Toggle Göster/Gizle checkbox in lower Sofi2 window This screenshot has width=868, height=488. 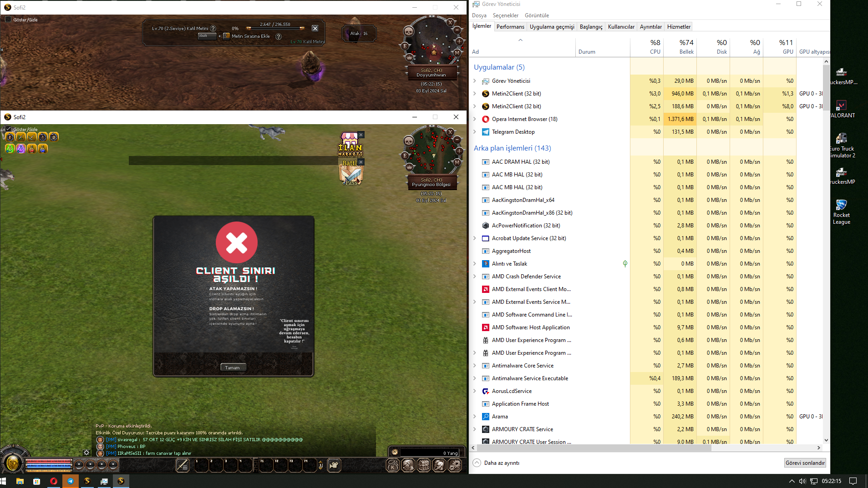8,129
